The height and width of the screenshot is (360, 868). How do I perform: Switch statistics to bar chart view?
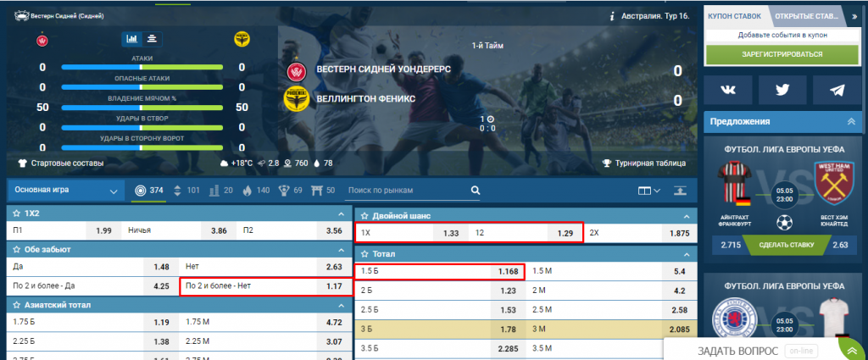pyautogui.click(x=132, y=38)
